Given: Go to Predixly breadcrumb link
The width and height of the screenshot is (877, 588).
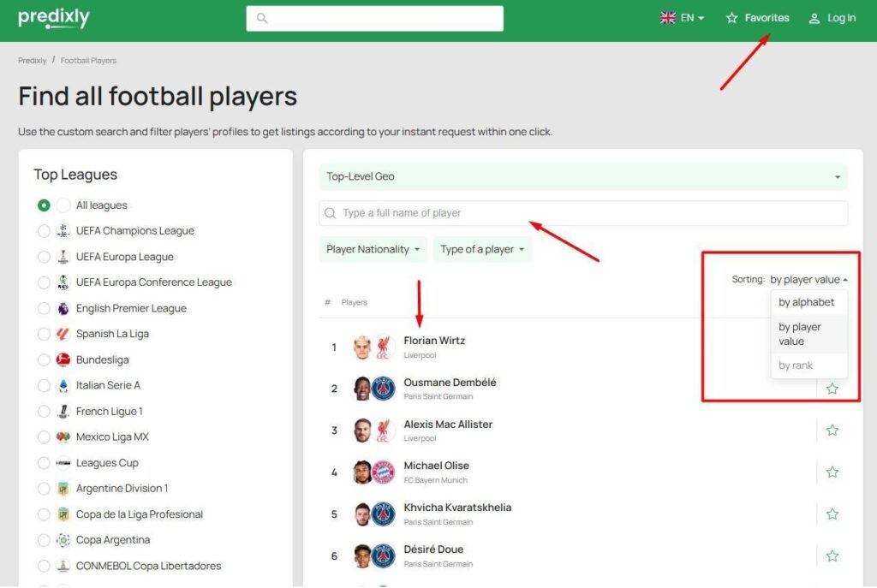Looking at the screenshot, I should point(32,61).
